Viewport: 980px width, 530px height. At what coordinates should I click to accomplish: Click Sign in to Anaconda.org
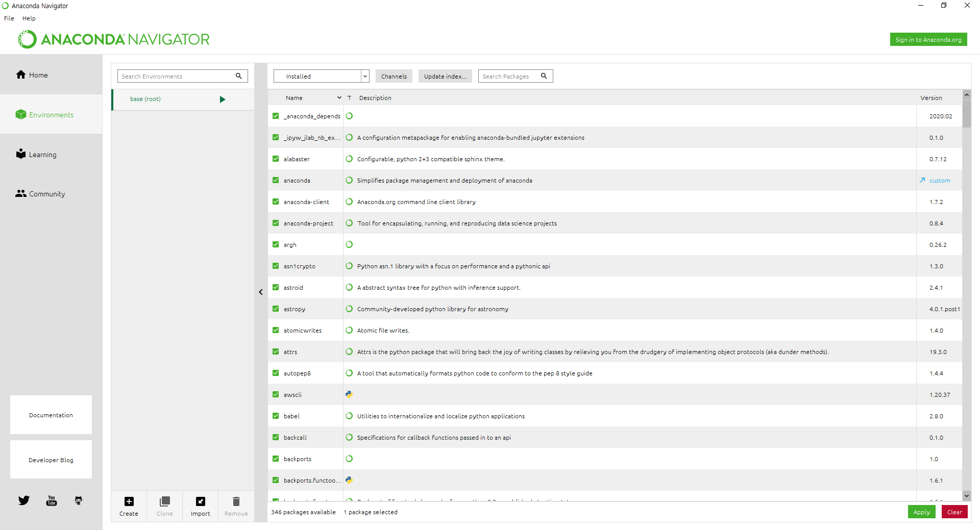click(928, 39)
